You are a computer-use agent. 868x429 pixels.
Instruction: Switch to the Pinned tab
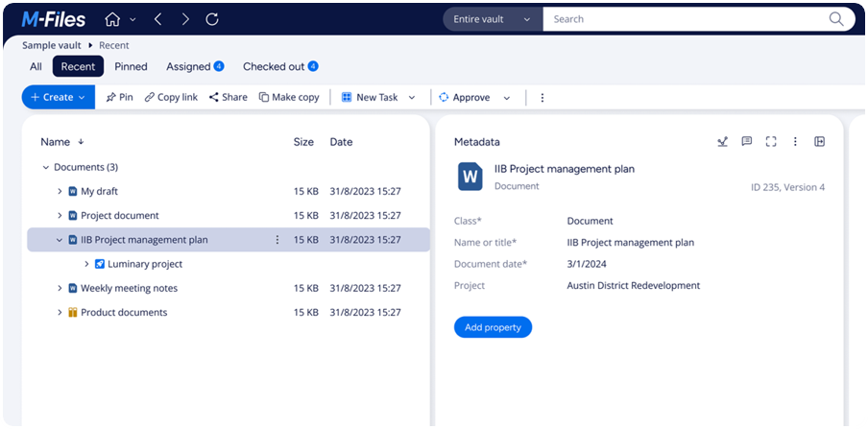131,67
